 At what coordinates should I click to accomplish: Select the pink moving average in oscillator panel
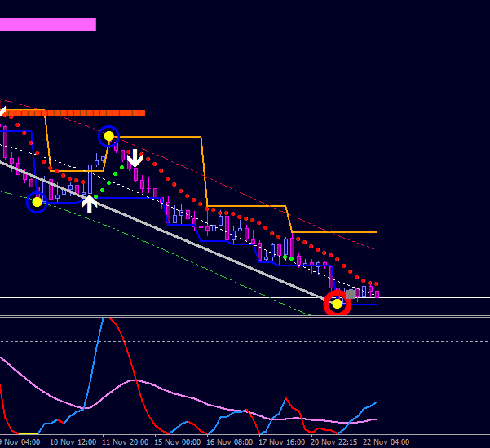(x=188, y=397)
